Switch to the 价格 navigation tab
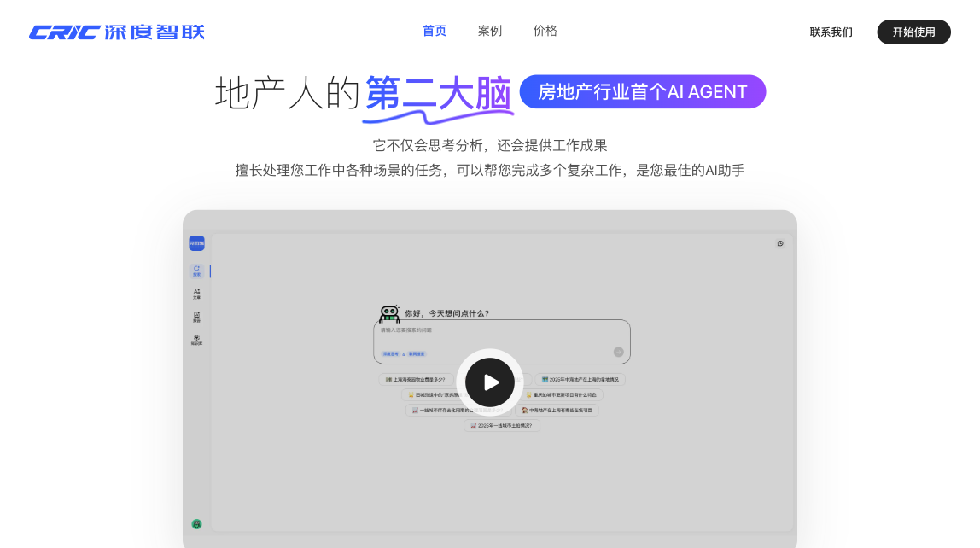The width and height of the screenshot is (980, 548). pyautogui.click(x=545, y=31)
